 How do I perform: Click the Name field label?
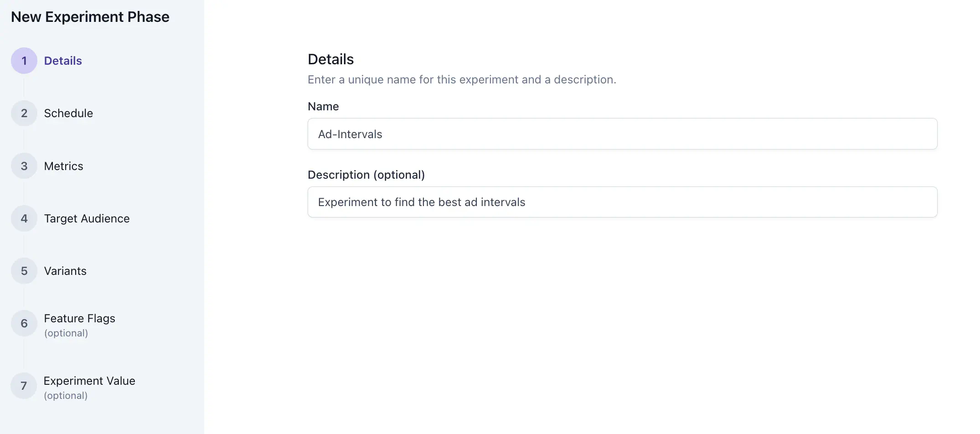tap(323, 106)
